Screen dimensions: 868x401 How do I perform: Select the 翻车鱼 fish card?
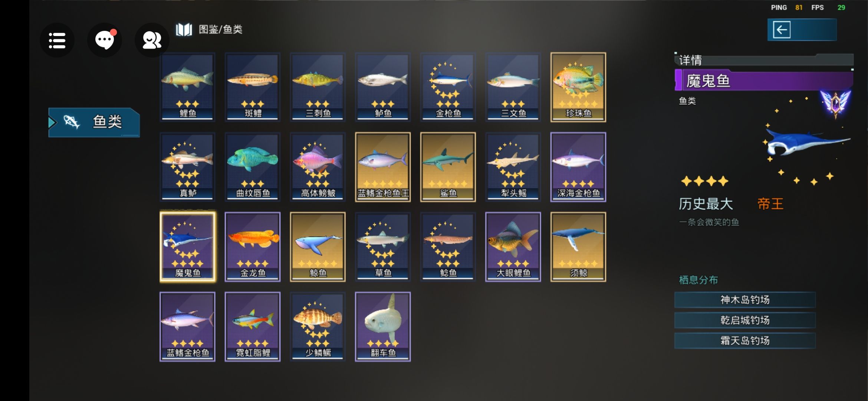click(x=383, y=327)
